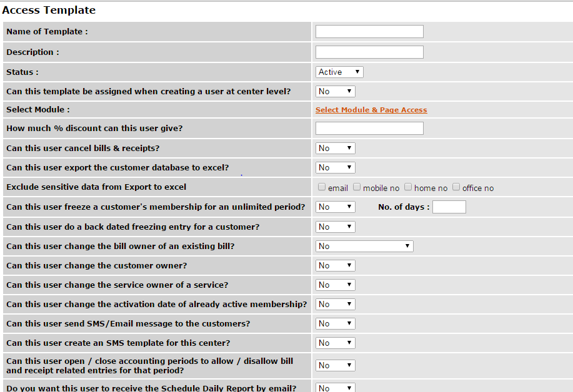This screenshot has width=573, height=392.
Task: Focus the Description text box
Action: [369, 52]
